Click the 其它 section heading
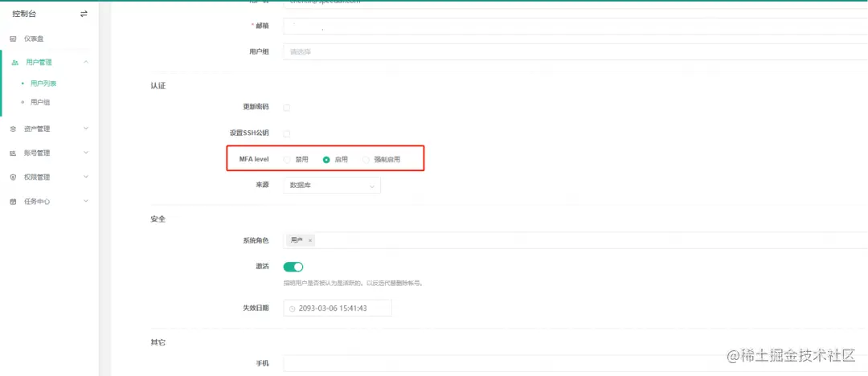The image size is (868, 376). coord(158,343)
